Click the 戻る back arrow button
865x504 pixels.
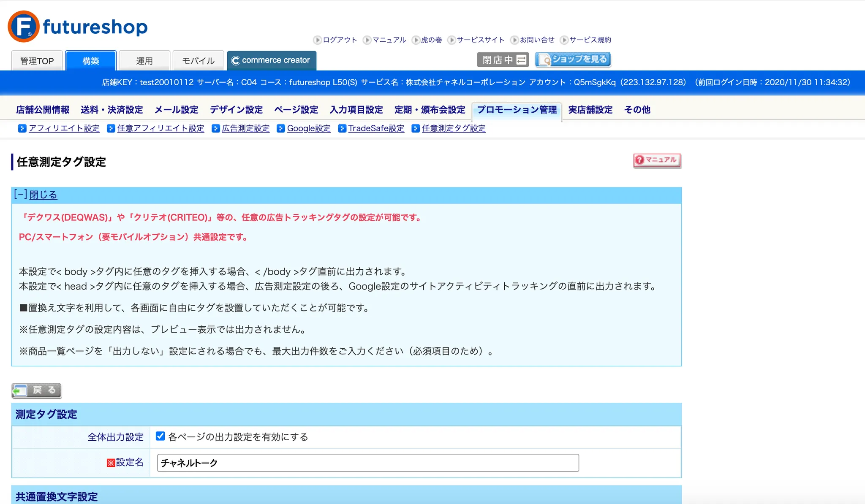pyautogui.click(x=36, y=390)
